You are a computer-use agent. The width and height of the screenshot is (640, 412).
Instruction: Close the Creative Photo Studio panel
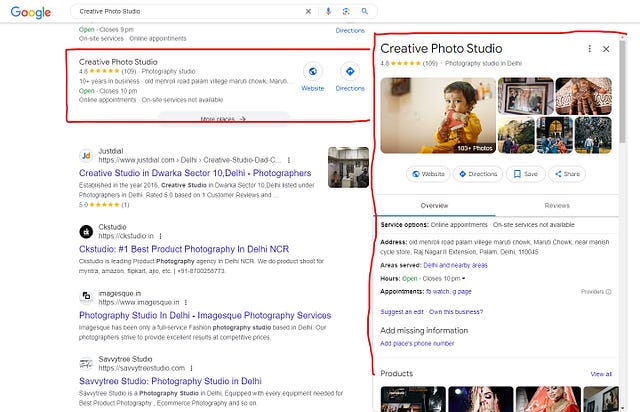click(x=606, y=49)
